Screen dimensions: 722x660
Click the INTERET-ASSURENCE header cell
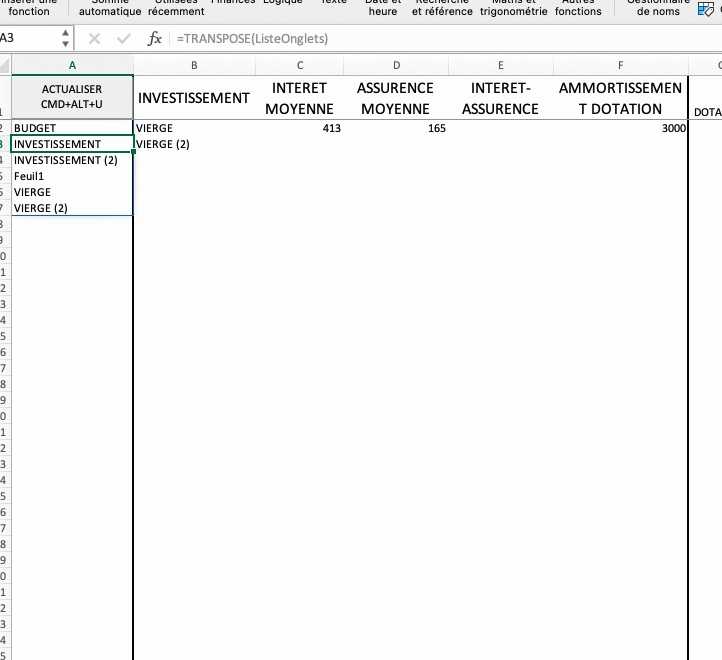(x=501, y=98)
